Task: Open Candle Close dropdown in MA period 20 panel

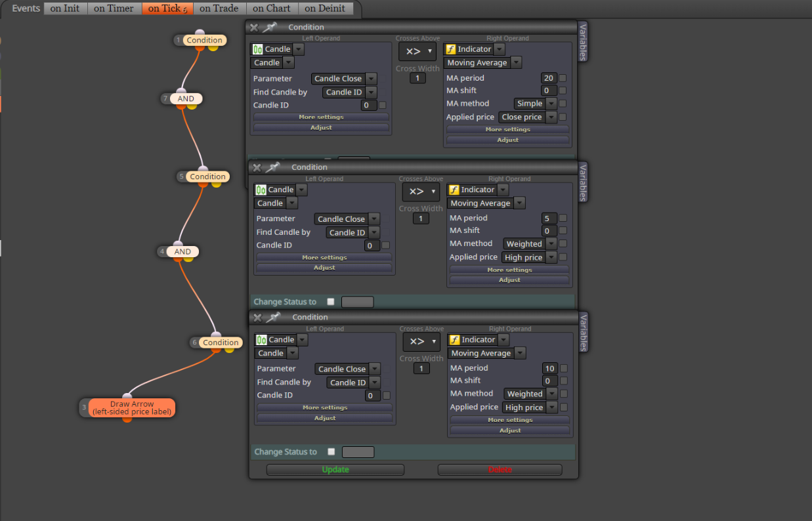Action: pyautogui.click(x=371, y=79)
